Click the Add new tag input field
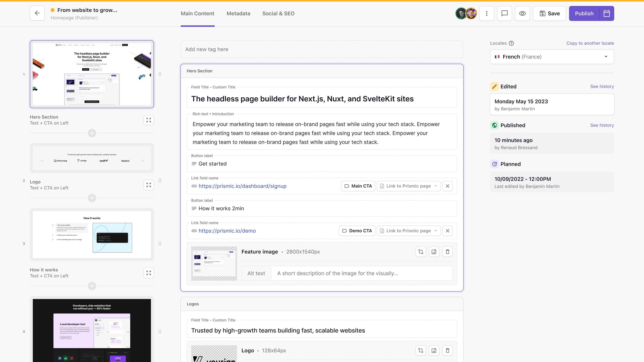644x362 pixels. tap(322, 49)
